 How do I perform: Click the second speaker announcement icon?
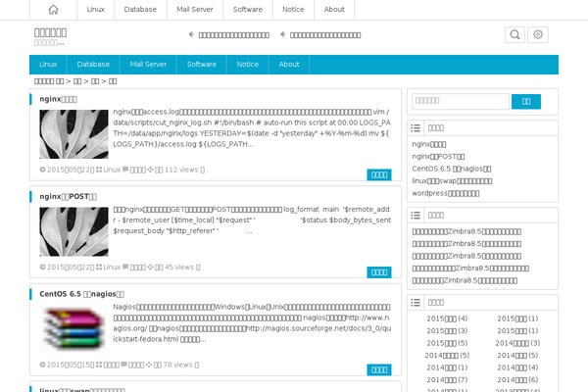point(283,34)
